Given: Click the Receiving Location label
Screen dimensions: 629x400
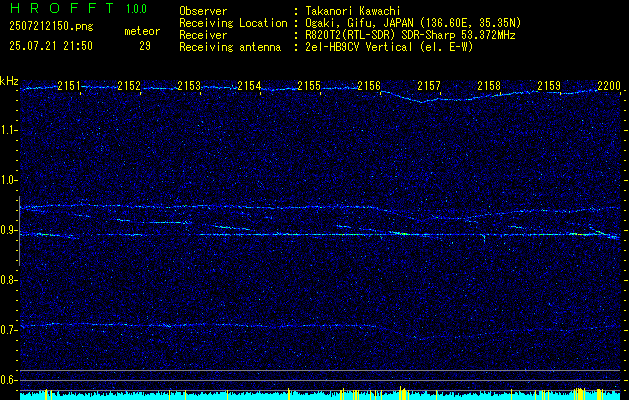Looking at the screenshot, I should pyautogui.click(x=233, y=23).
